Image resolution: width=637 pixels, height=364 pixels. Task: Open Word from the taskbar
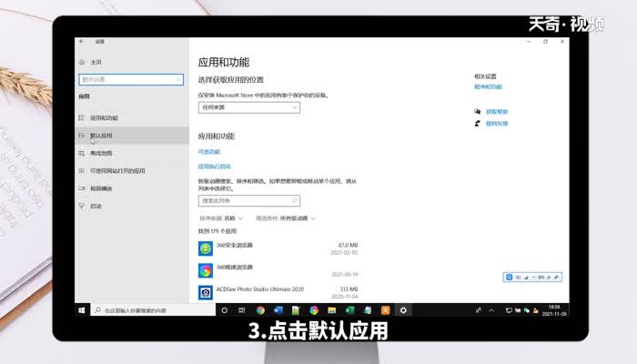(x=278, y=310)
